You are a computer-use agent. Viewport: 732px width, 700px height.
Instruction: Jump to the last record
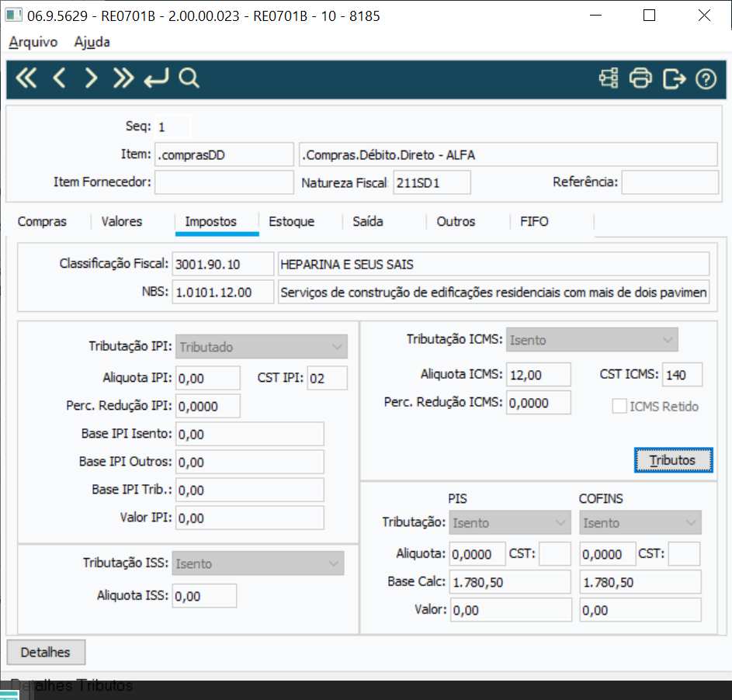pos(123,78)
